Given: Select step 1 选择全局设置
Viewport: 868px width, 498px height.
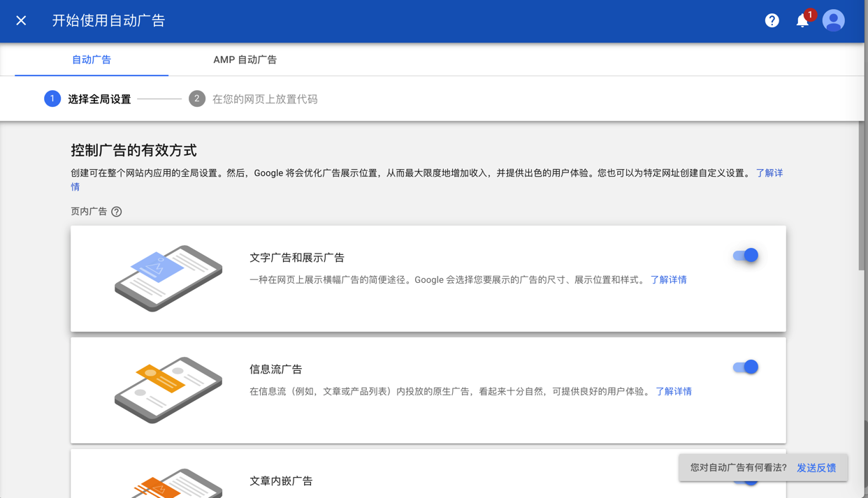Looking at the screenshot, I should coord(87,99).
